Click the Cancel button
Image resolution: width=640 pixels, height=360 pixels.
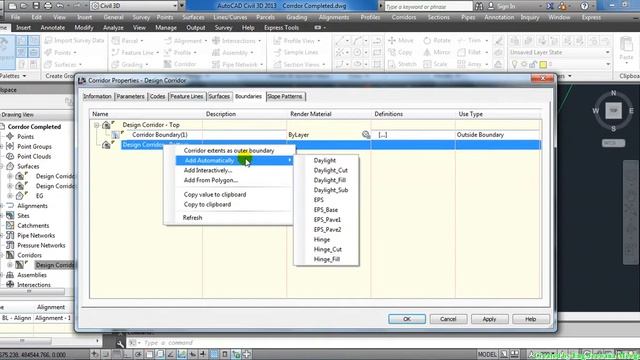click(448, 319)
